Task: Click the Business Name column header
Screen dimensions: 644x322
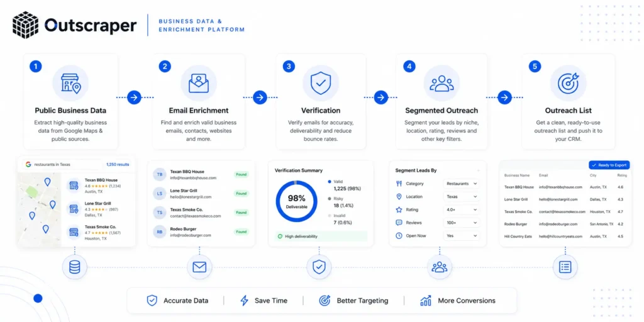Action: [517, 175]
